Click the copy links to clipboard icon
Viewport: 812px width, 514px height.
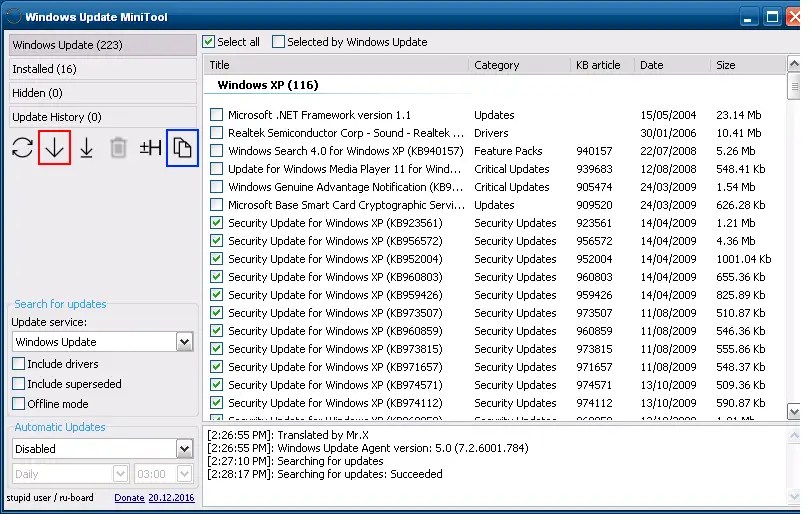(182, 148)
